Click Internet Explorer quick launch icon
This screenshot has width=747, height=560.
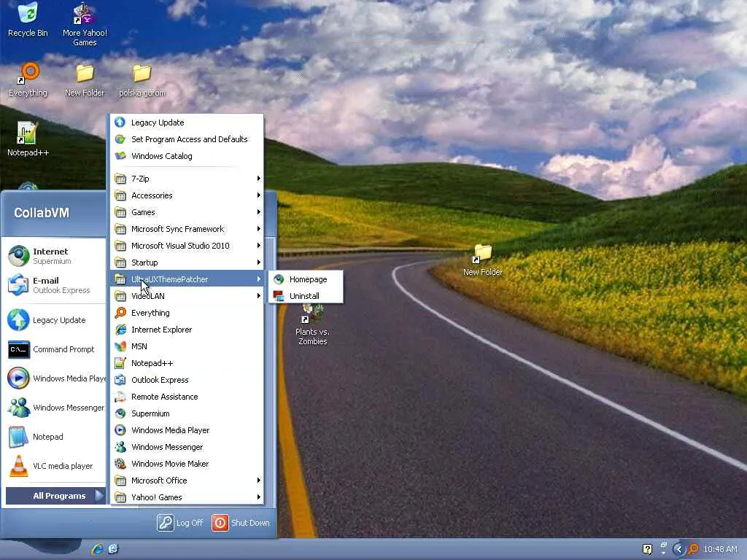(97, 549)
